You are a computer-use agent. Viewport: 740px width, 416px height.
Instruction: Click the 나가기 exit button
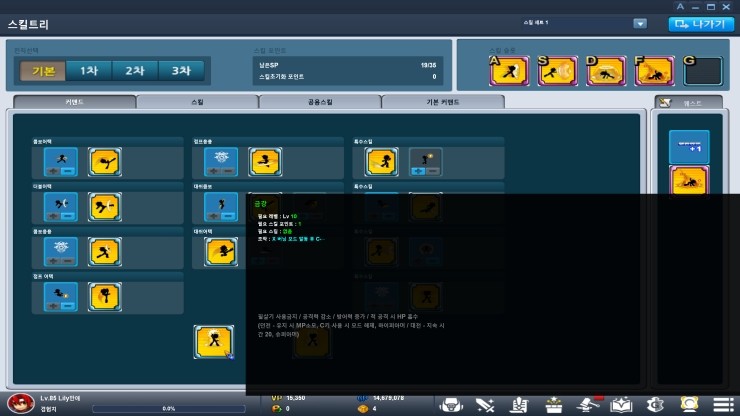pos(701,24)
